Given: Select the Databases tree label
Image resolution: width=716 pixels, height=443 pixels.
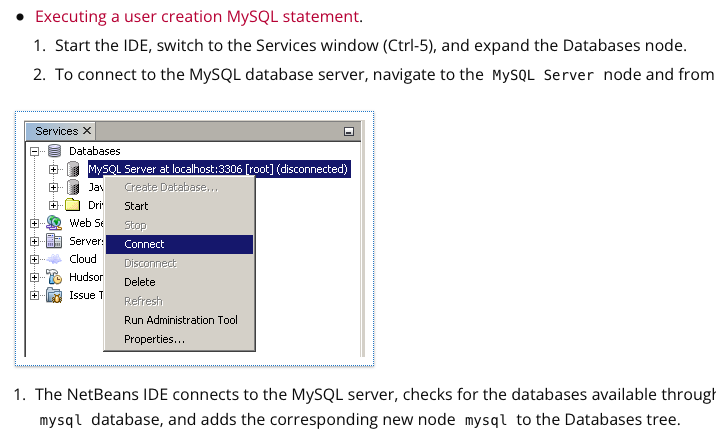Looking at the screenshot, I should click(x=95, y=151).
